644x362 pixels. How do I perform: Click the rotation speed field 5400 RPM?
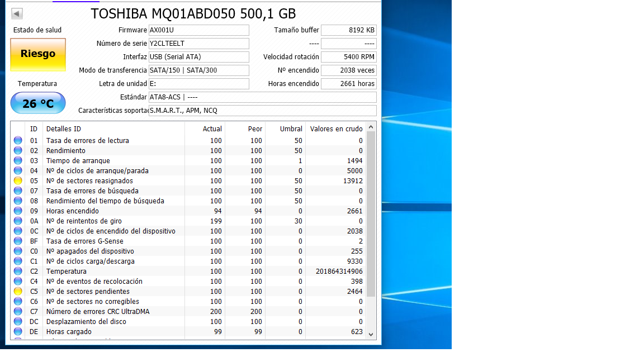coord(349,57)
